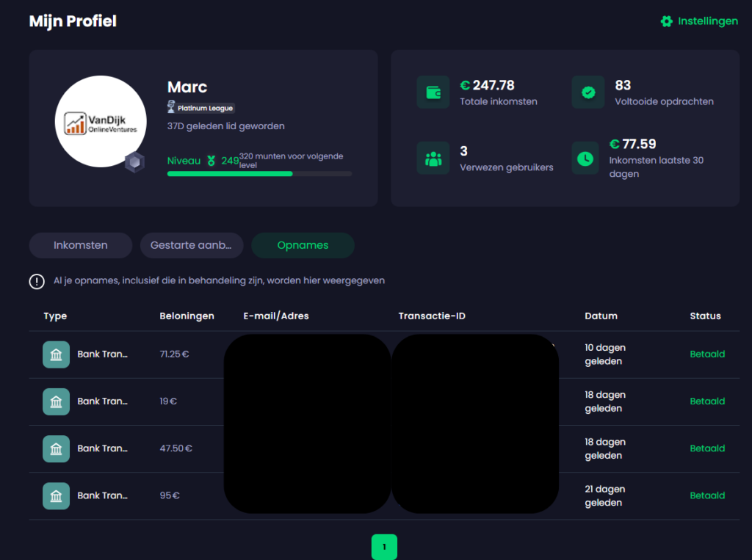This screenshot has height=560, width=752.
Task: Click the gear icon beside Instellingen
Action: tap(666, 21)
